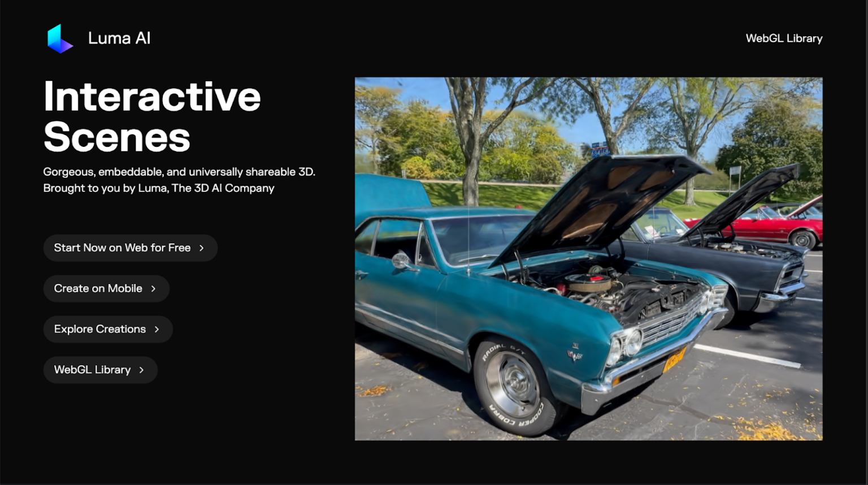Click Start Now on Web for Free
Viewport: 868px width, 485px height.
(x=131, y=248)
